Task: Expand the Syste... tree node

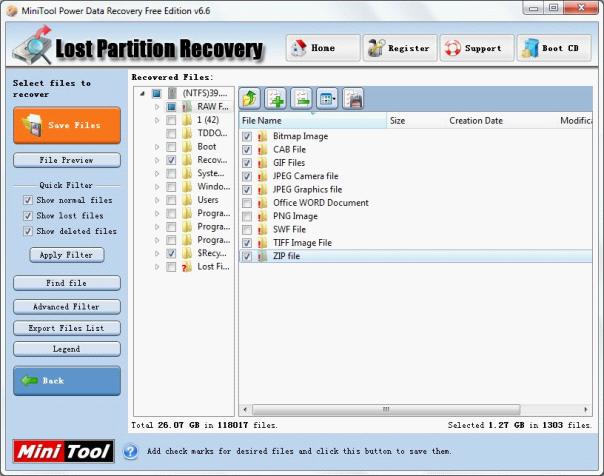Action: point(157,173)
